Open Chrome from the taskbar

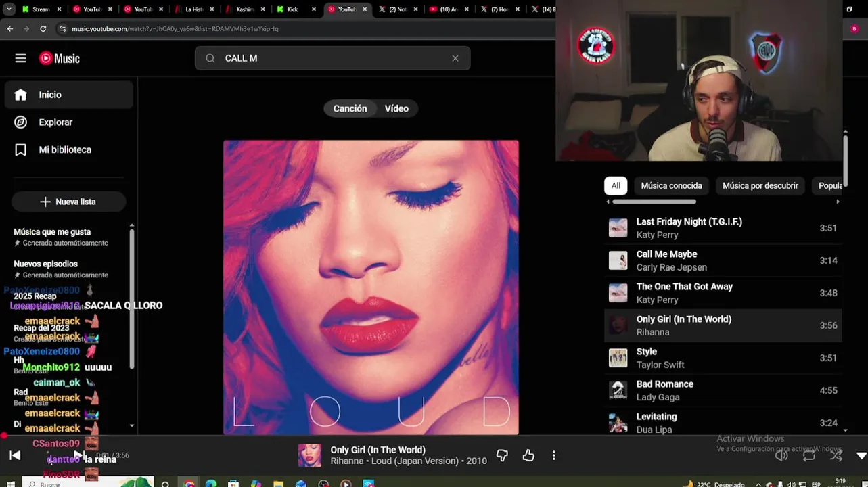pos(189,484)
